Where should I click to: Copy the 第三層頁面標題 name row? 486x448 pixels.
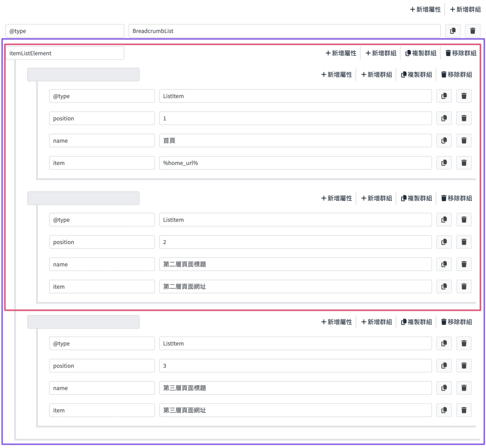click(x=444, y=388)
